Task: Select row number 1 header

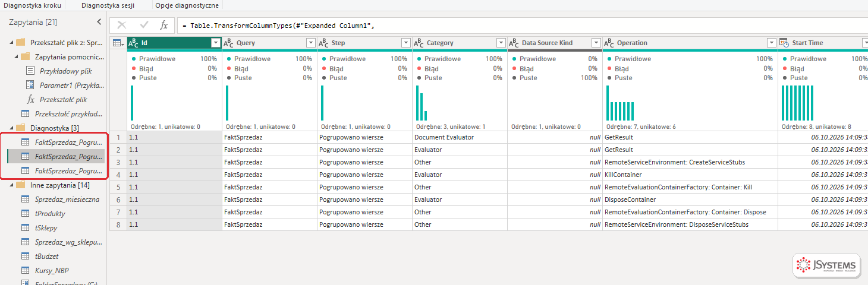Action: [x=118, y=137]
